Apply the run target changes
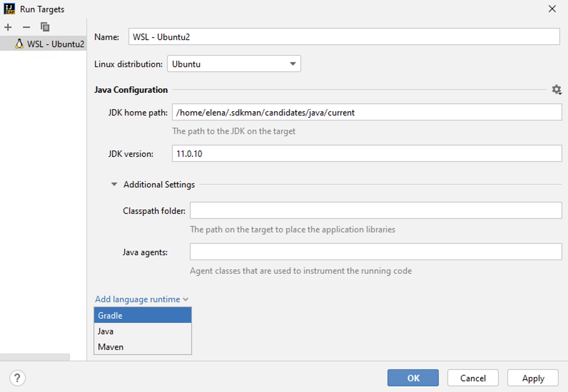Screen dimensions: 568x392 533,378
